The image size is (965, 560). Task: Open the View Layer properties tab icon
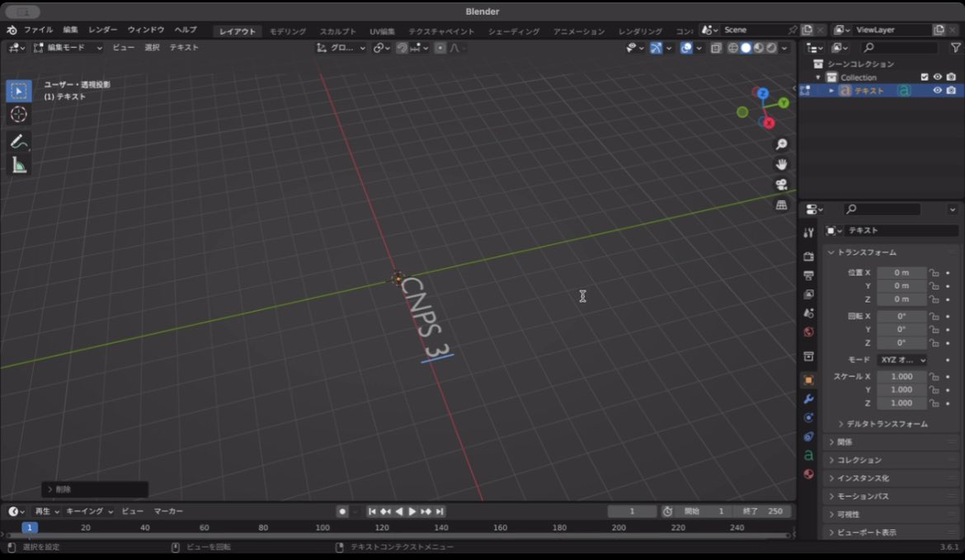pos(808,294)
